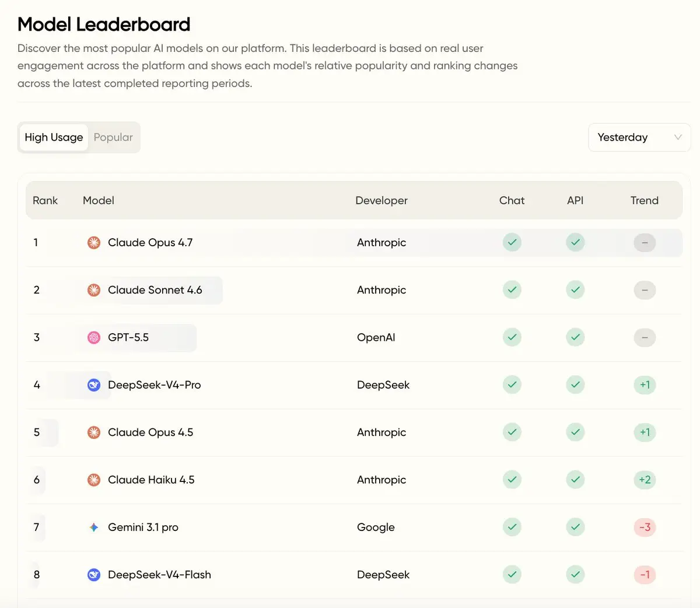The width and height of the screenshot is (700, 608).
Task: Click API checkmark for Claude Opus 4.7
Action: pyautogui.click(x=575, y=242)
